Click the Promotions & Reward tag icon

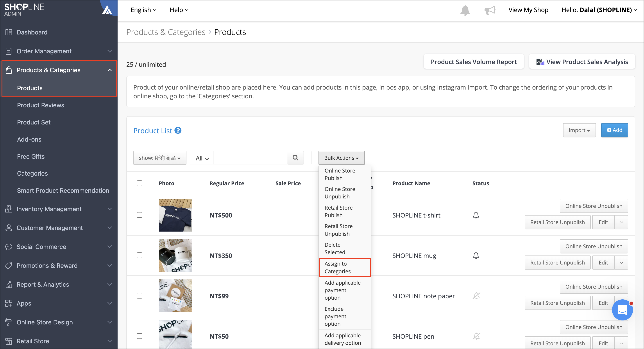[9, 266]
